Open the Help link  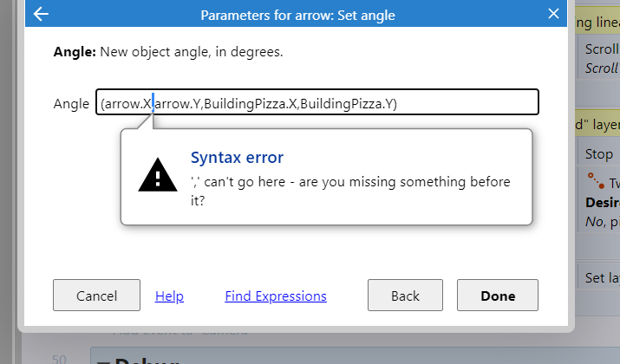pyautogui.click(x=169, y=296)
